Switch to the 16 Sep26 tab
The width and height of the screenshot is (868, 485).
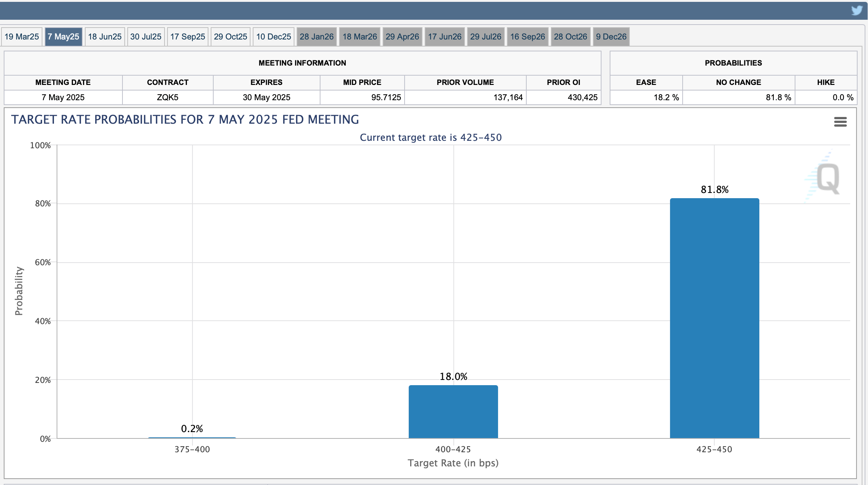527,37
